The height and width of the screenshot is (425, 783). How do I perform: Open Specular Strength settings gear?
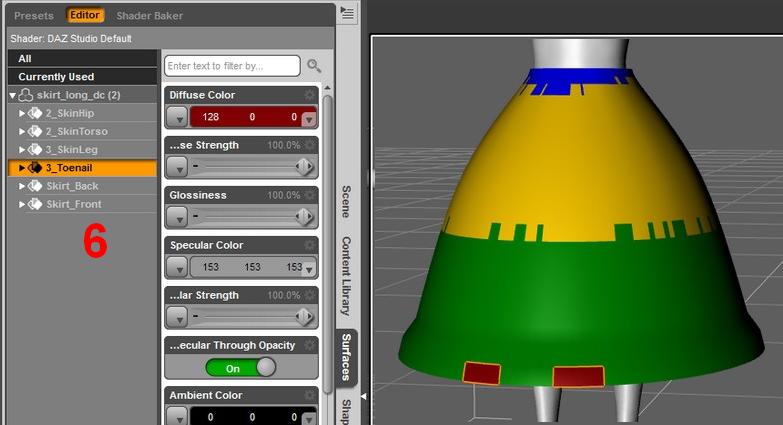tap(310, 295)
